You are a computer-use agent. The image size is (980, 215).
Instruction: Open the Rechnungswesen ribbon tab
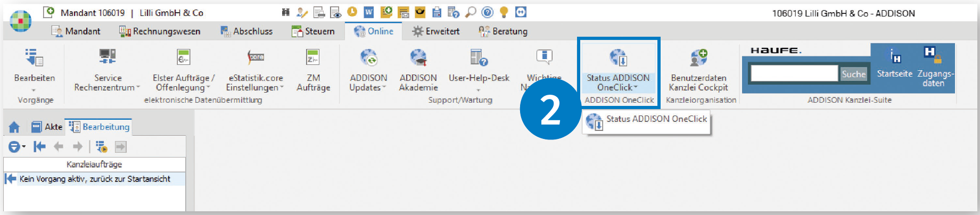pos(160,31)
